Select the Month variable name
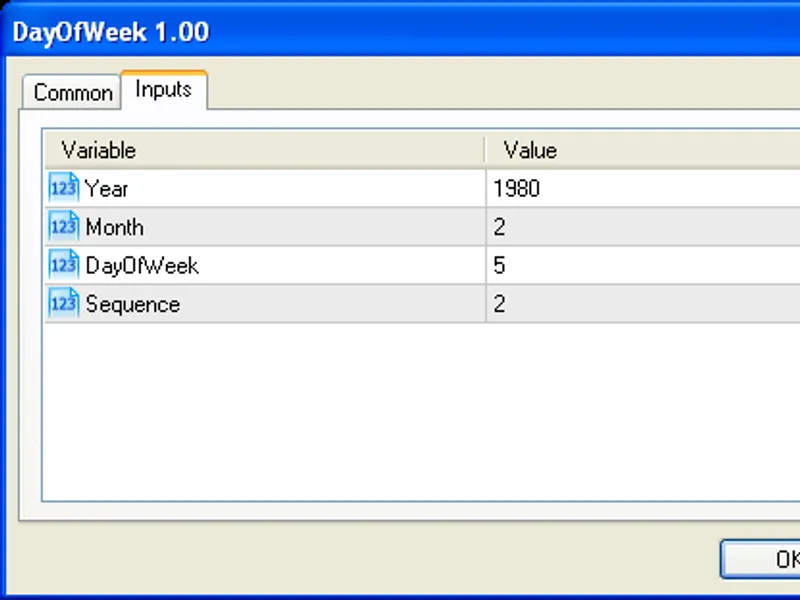Screen dimensions: 800x600 [114, 227]
